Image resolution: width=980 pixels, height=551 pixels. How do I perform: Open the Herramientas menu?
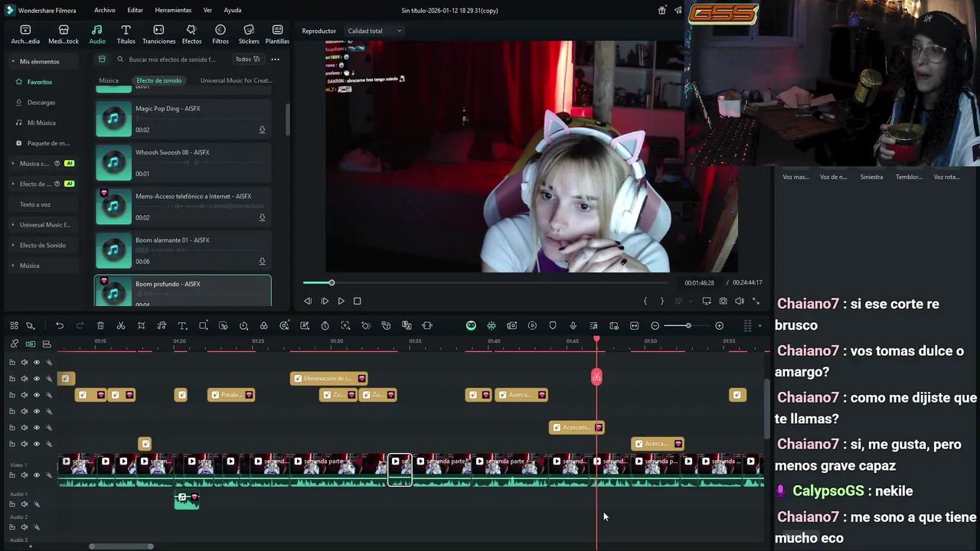[173, 10]
